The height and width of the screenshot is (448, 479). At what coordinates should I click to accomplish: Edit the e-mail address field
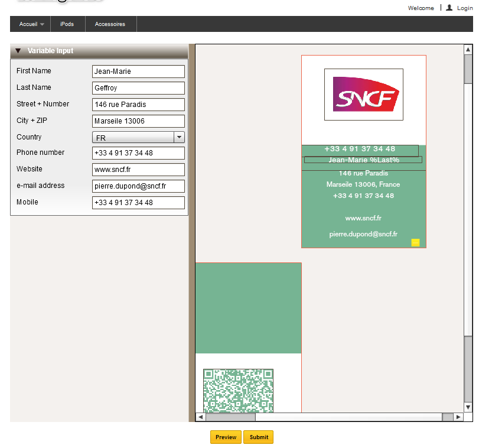click(138, 186)
